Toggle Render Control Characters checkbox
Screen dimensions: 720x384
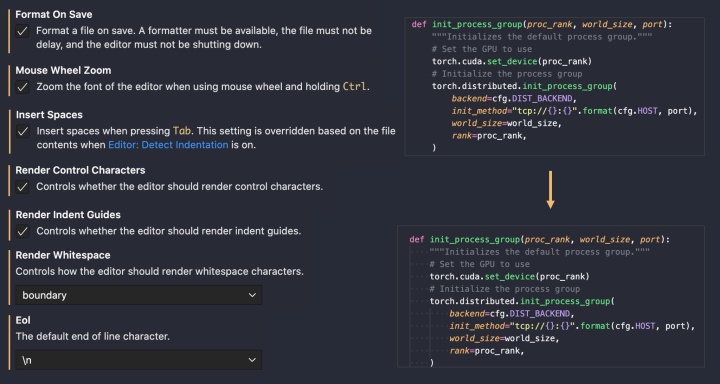click(22, 187)
